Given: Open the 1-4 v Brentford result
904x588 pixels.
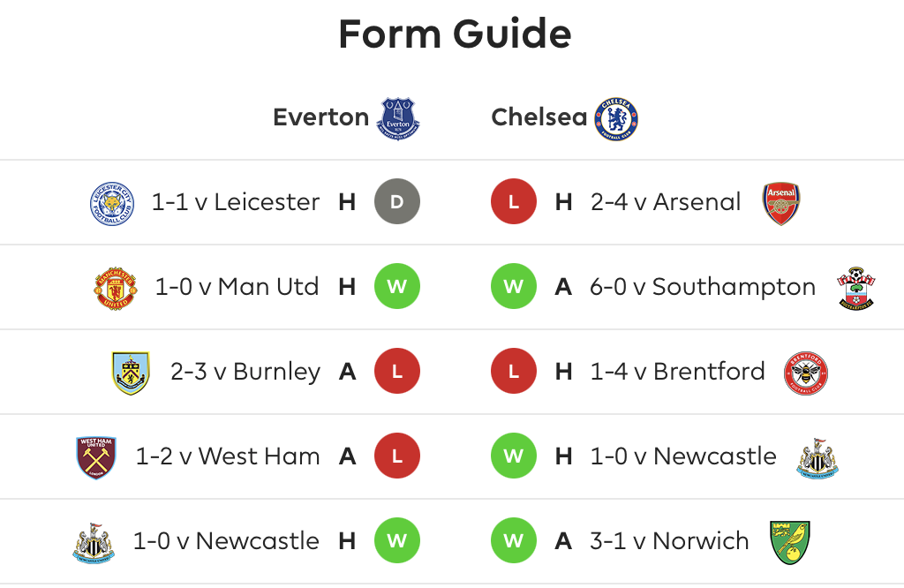Looking at the screenshot, I should [677, 371].
